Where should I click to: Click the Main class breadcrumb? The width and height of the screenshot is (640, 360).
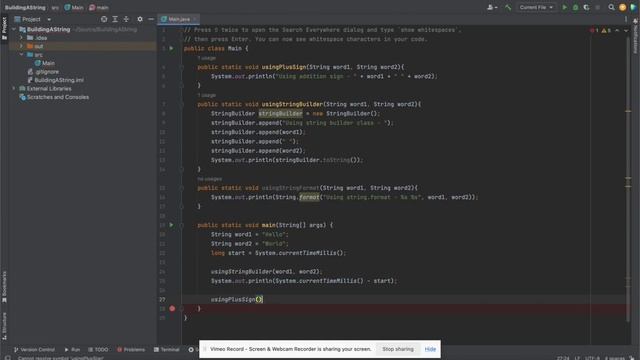pos(74,7)
